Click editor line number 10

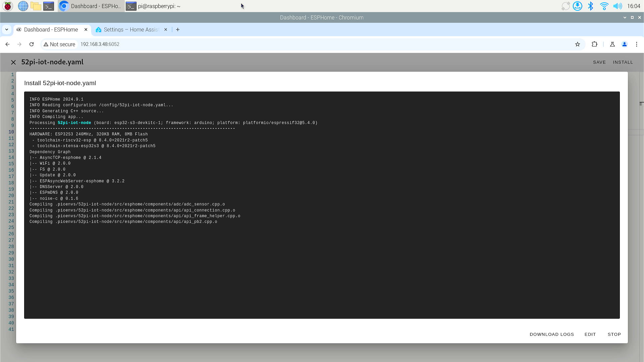pos(11,132)
